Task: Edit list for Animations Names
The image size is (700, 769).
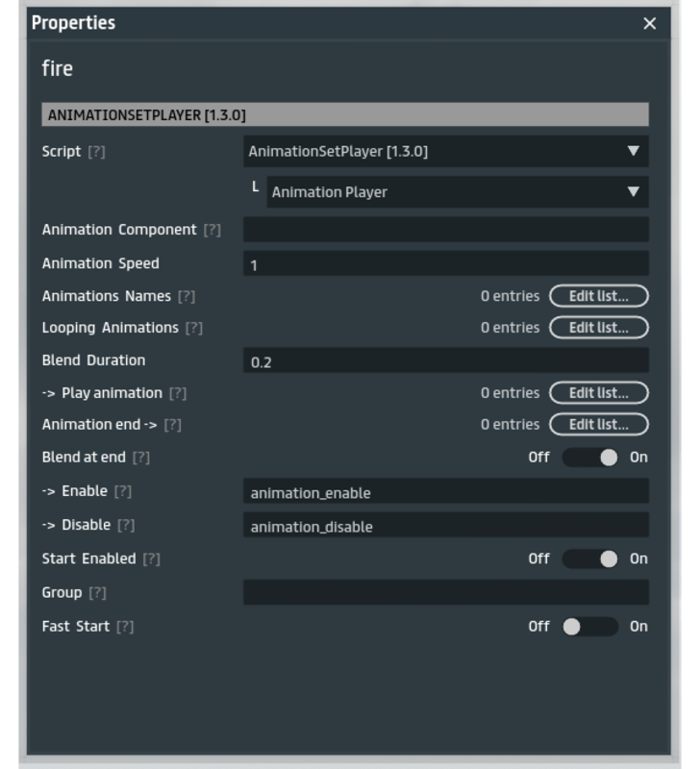Action: [598, 296]
